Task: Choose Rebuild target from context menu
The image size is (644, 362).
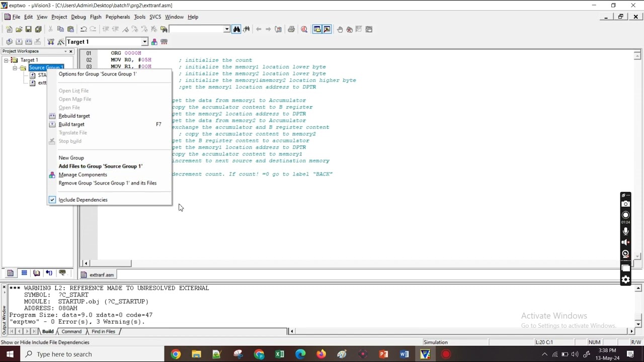Action: 74,116
